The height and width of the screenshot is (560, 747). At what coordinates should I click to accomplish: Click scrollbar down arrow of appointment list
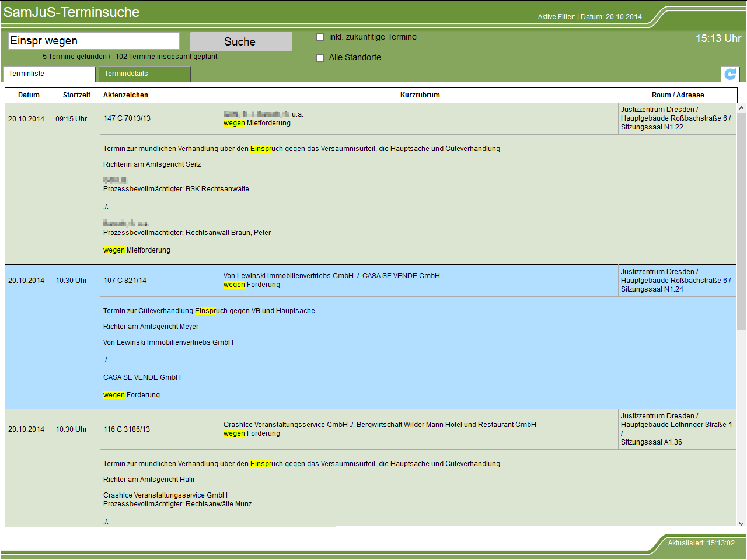point(741,523)
